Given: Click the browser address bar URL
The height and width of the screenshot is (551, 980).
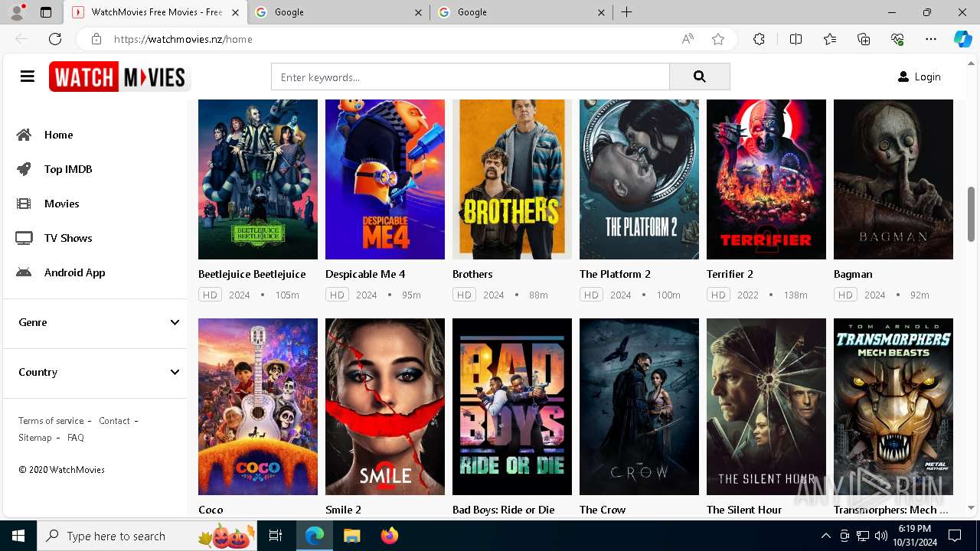Looking at the screenshot, I should [x=183, y=39].
